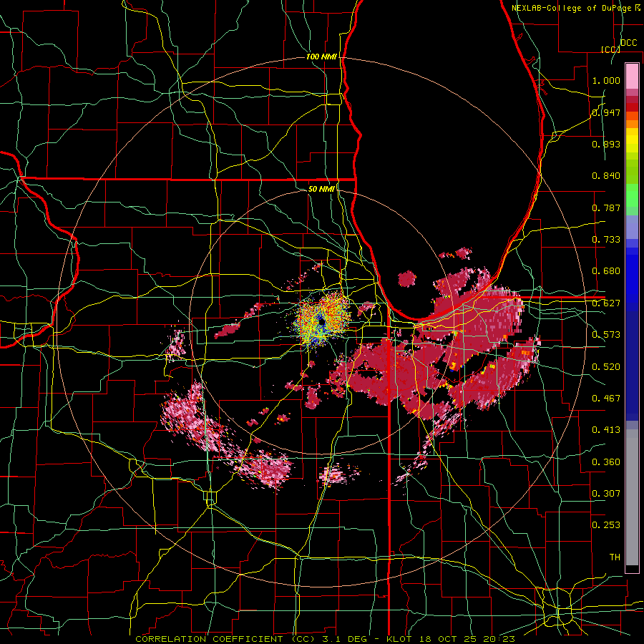Select the 0.733 scale label

pyautogui.click(x=606, y=240)
